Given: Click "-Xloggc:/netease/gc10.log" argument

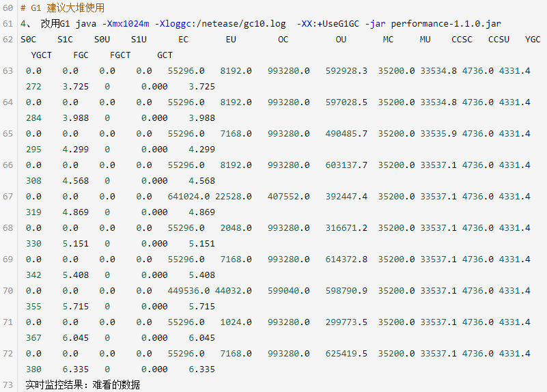Looking at the screenshot, I should 220,23.
